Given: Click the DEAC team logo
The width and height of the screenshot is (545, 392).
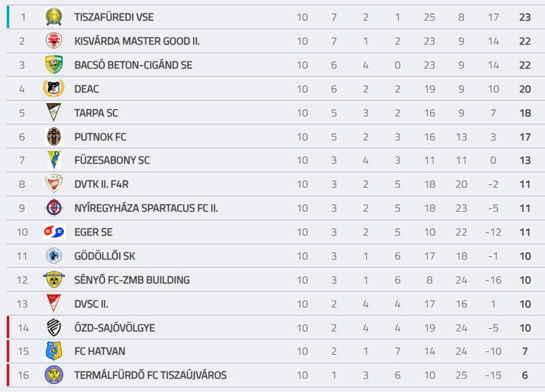Looking at the screenshot, I should pyautogui.click(x=53, y=89).
